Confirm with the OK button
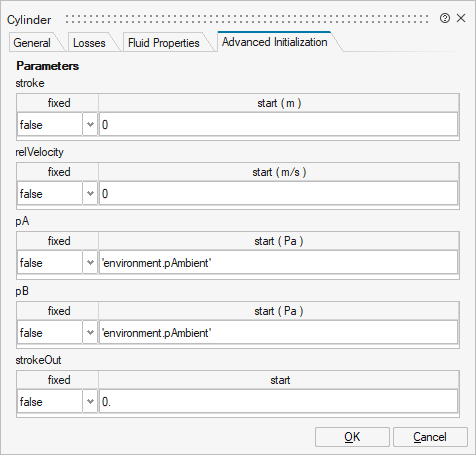Image resolution: width=476 pixels, height=455 pixels. tap(352, 437)
